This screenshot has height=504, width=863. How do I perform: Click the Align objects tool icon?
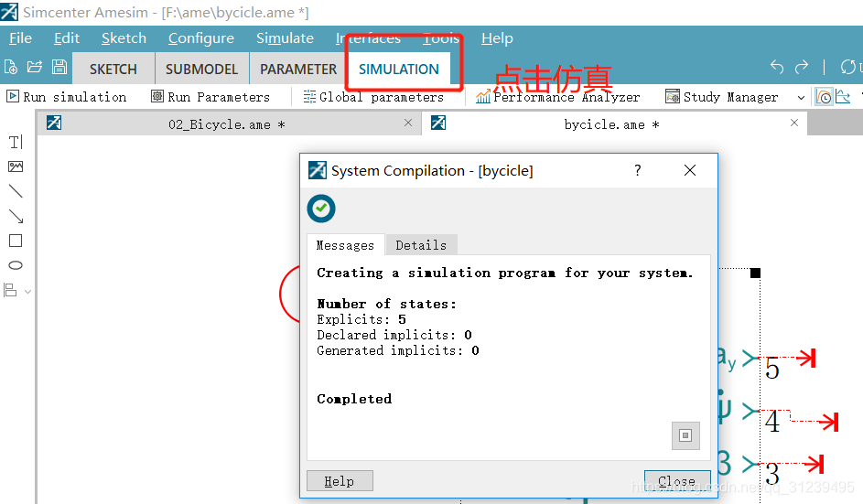coord(10,290)
